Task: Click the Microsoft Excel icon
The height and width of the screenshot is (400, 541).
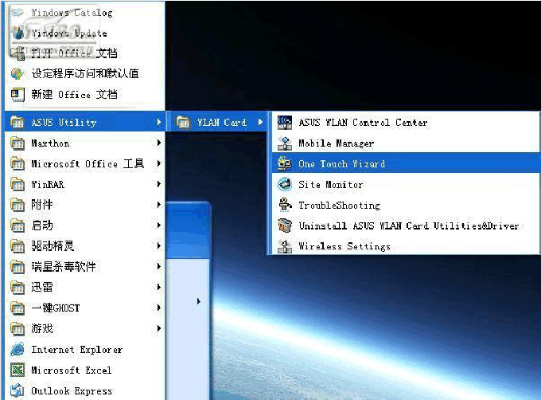Action: click(x=17, y=370)
